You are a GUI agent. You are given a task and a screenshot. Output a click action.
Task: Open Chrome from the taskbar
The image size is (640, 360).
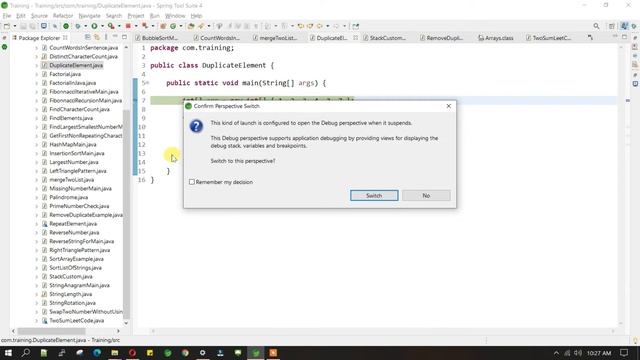pyautogui.click(x=185, y=353)
